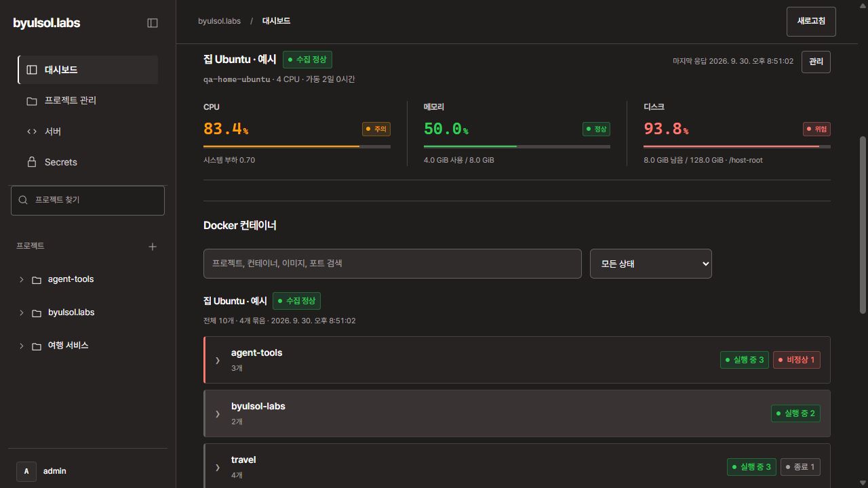Click the 실행 중 3 badge on agent-tools
868x488 pixels.
point(745,360)
